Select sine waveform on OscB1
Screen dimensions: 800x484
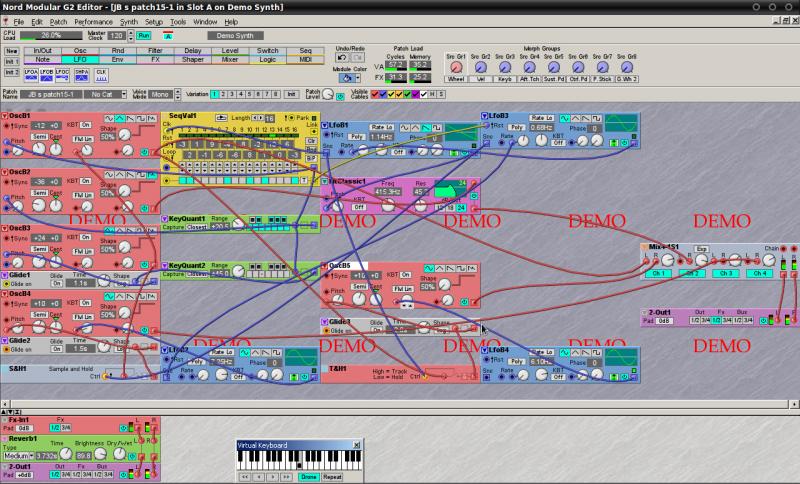pos(109,118)
